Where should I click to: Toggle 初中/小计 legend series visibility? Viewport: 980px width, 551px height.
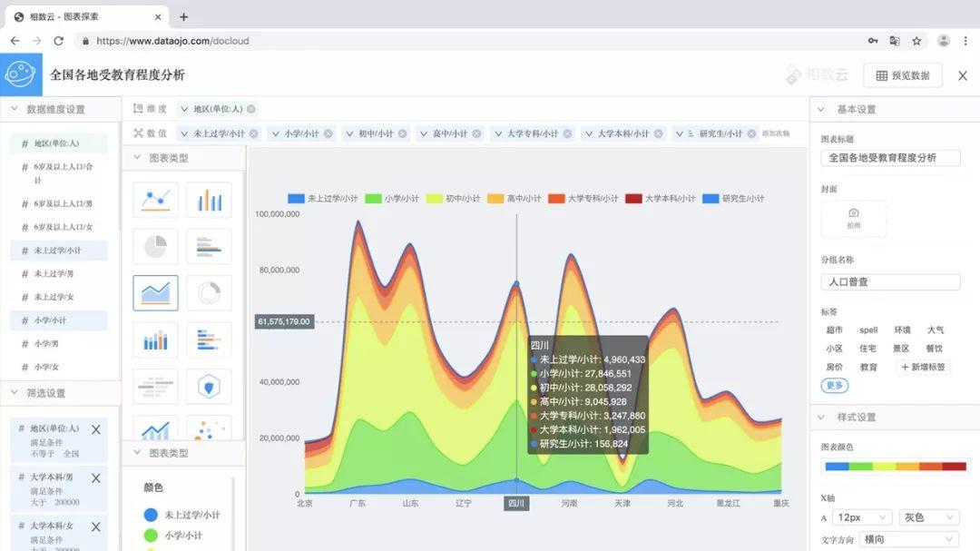click(453, 198)
